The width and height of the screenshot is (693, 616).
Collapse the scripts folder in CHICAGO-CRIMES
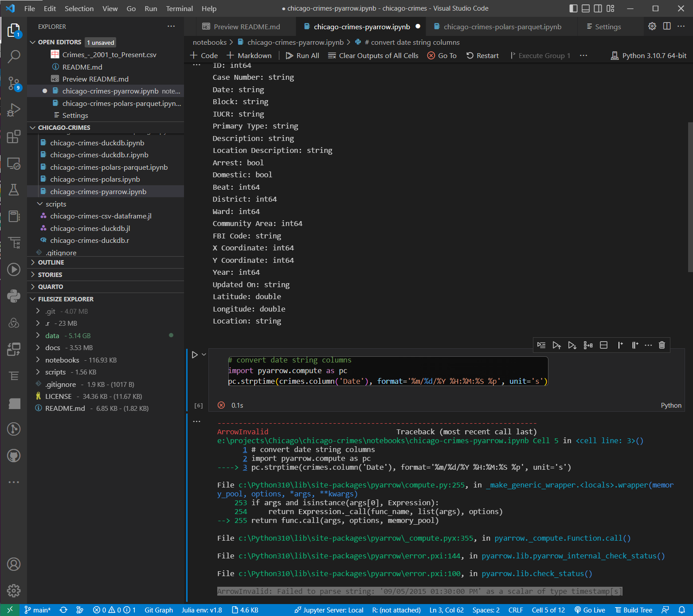click(x=39, y=204)
